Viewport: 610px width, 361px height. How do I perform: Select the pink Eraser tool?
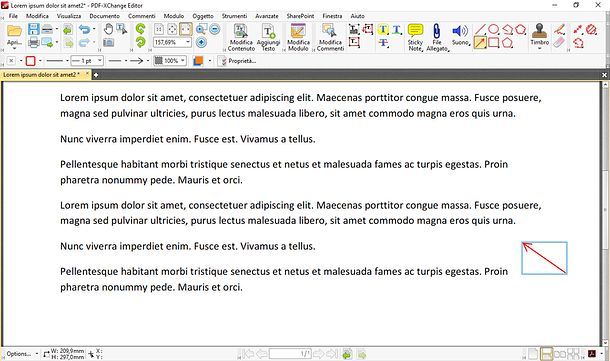(x=559, y=42)
